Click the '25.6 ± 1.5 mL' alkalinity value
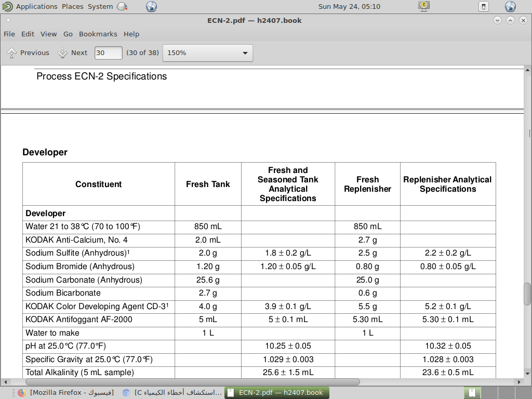 coord(288,373)
